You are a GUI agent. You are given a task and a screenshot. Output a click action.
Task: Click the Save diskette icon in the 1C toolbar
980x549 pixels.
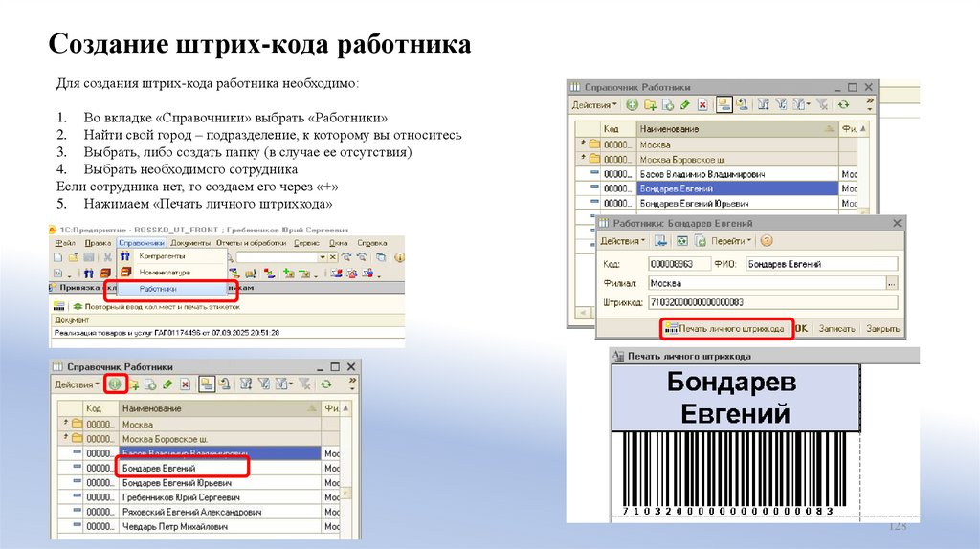[x=89, y=257]
